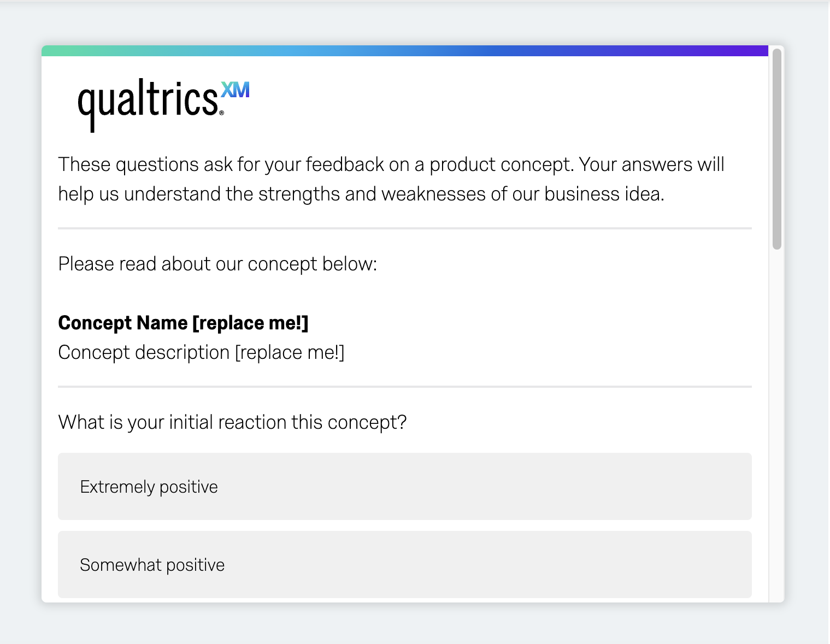This screenshot has height=644, width=830.
Task: Click "Please read about our concept below:" text
Action: [217, 264]
